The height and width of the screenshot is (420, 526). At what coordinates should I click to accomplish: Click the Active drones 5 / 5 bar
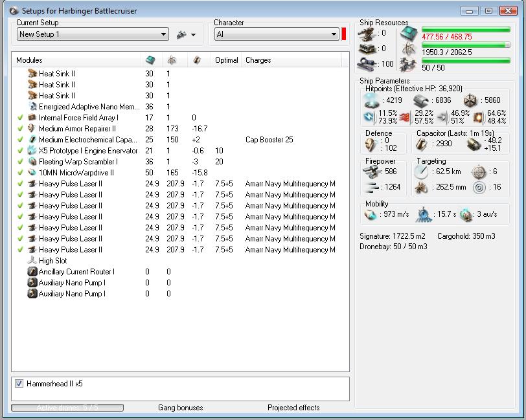point(67,408)
